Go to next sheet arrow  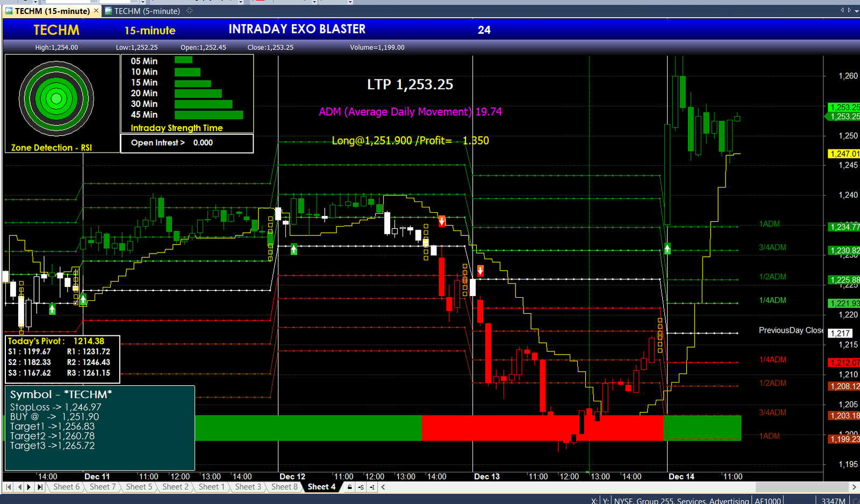click(29, 487)
